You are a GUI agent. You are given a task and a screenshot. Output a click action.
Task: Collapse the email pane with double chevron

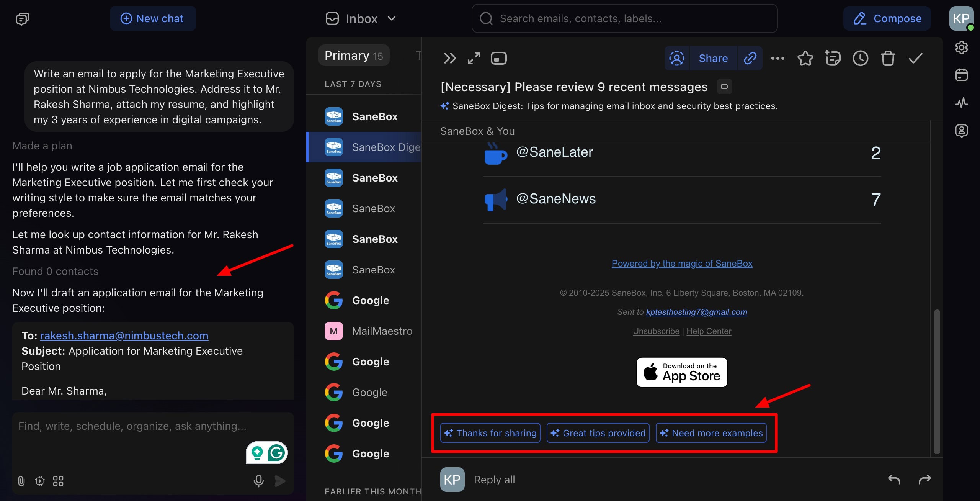pyautogui.click(x=449, y=58)
